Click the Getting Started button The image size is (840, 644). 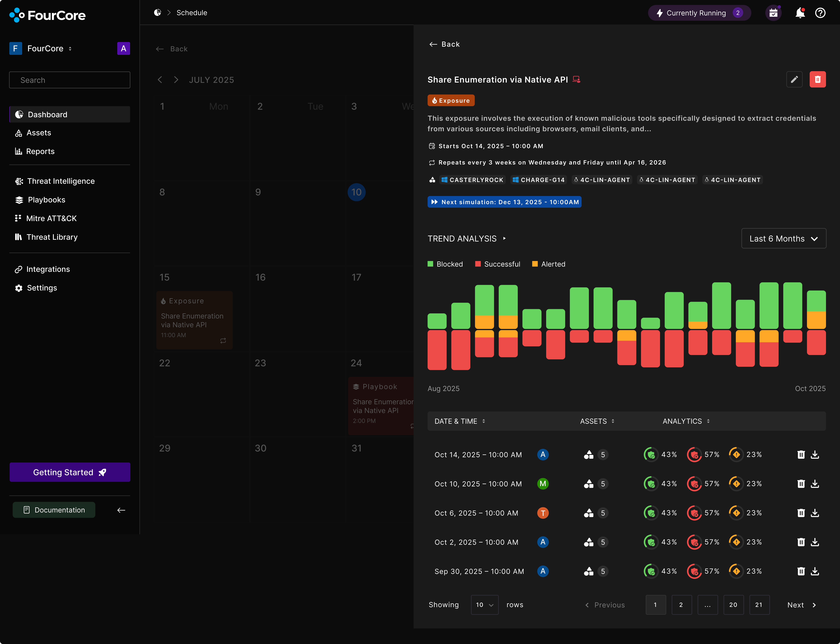70,472
